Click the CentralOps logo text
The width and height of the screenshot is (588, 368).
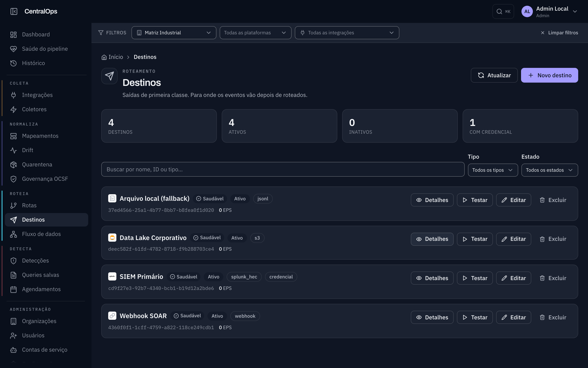tap(41, 11)
